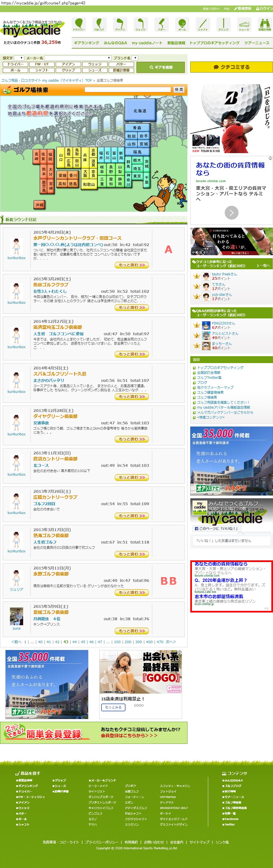
Task: Open ギアランキング in the navigation menu
Action: pyautogui.click(x=87, y=43)
